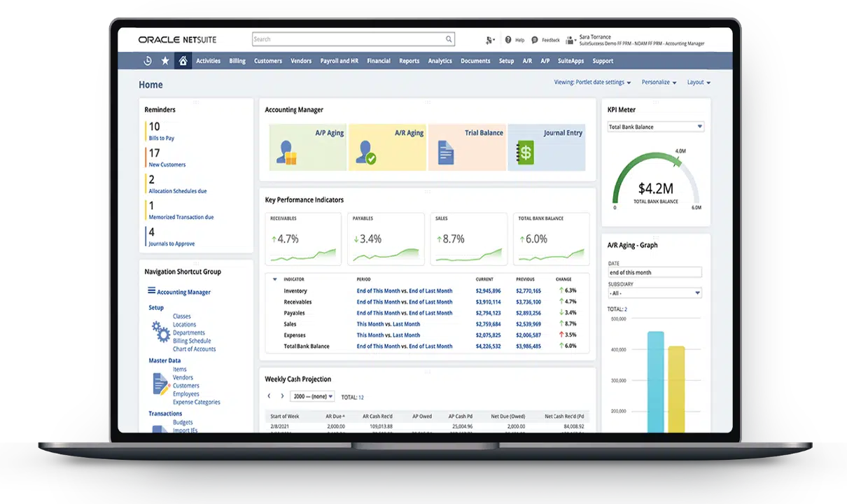This screenshot has height=504, width=847.
Task: Open the Chart of Accounts link
Action: click(x=195, y=349)
